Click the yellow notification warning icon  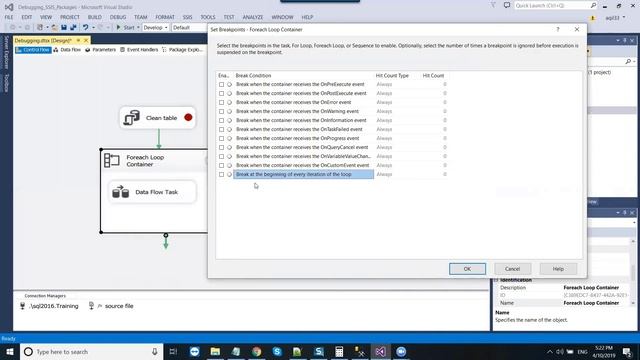[x=593, y=18]
